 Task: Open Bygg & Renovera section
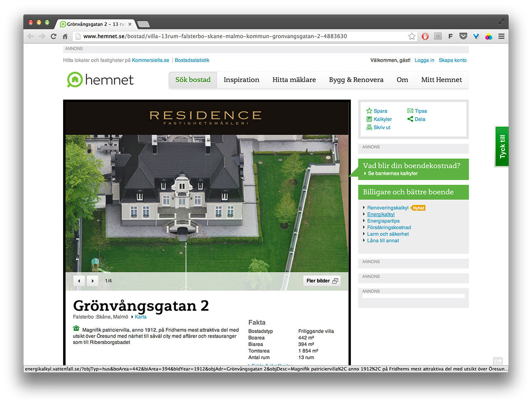click(356, 80)
